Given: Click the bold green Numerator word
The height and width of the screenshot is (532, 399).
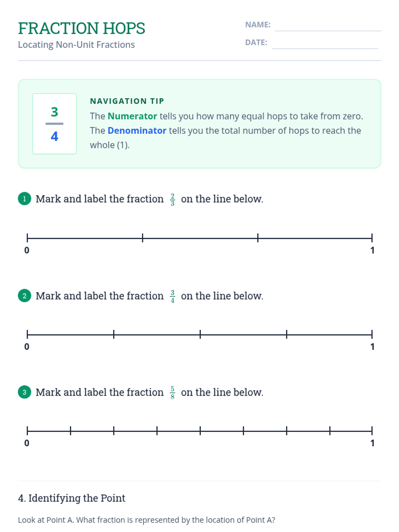Looking at the screenshot, I should (132, 116).
